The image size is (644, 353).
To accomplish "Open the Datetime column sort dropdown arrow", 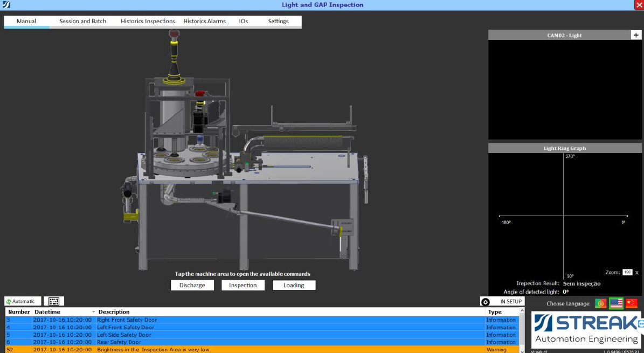I will coord(93,312).
